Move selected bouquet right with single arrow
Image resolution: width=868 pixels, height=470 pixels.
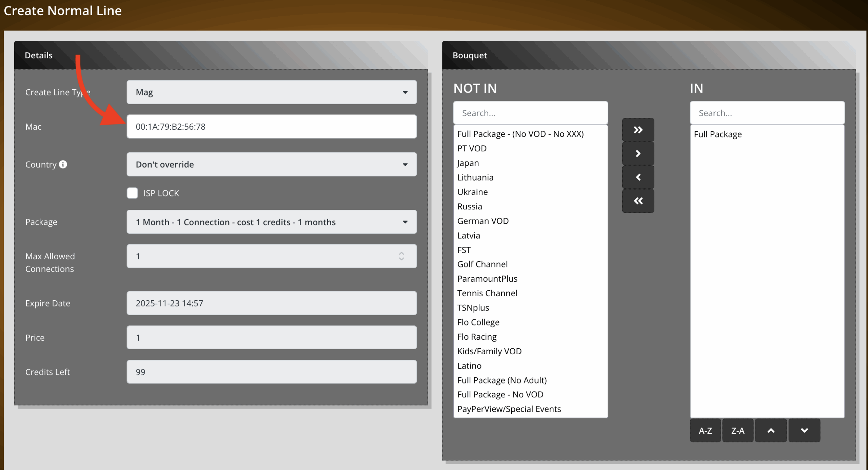(638, 154)
